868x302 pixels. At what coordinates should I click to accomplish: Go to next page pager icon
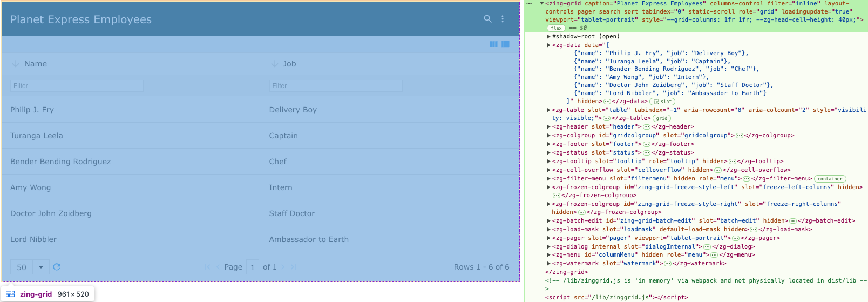coord(283,267)
